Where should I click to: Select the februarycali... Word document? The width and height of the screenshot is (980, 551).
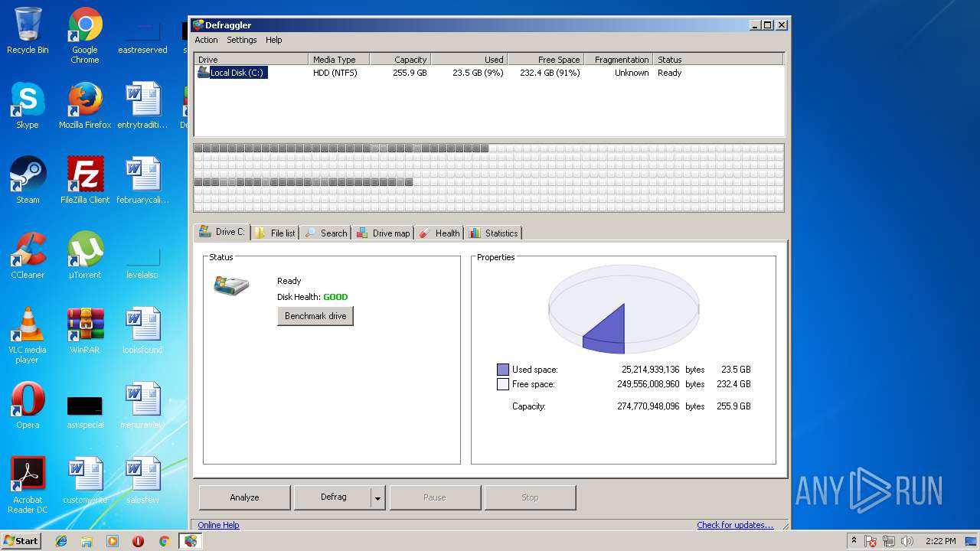(x=142, y=181)
